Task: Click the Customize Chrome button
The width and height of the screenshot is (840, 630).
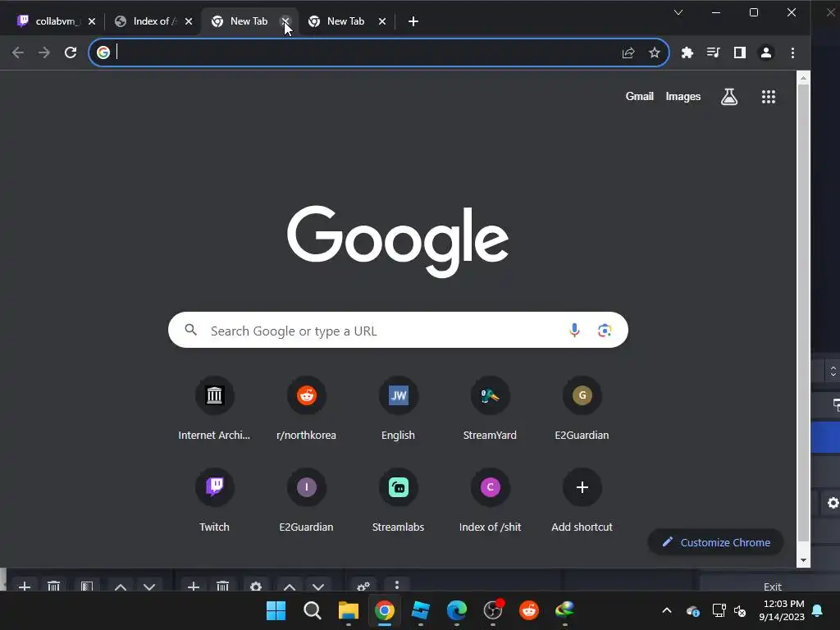Action: coord(716,542)
